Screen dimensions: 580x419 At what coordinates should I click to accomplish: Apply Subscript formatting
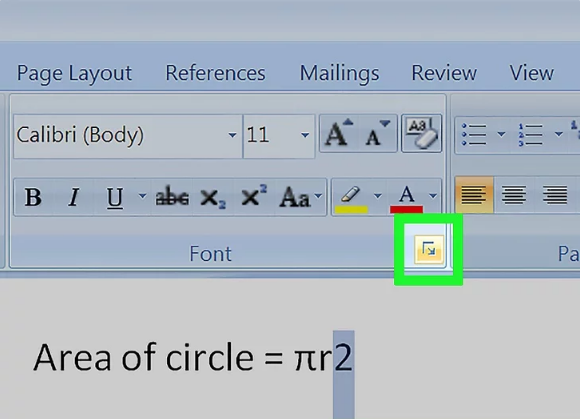[x=213, y=197]
